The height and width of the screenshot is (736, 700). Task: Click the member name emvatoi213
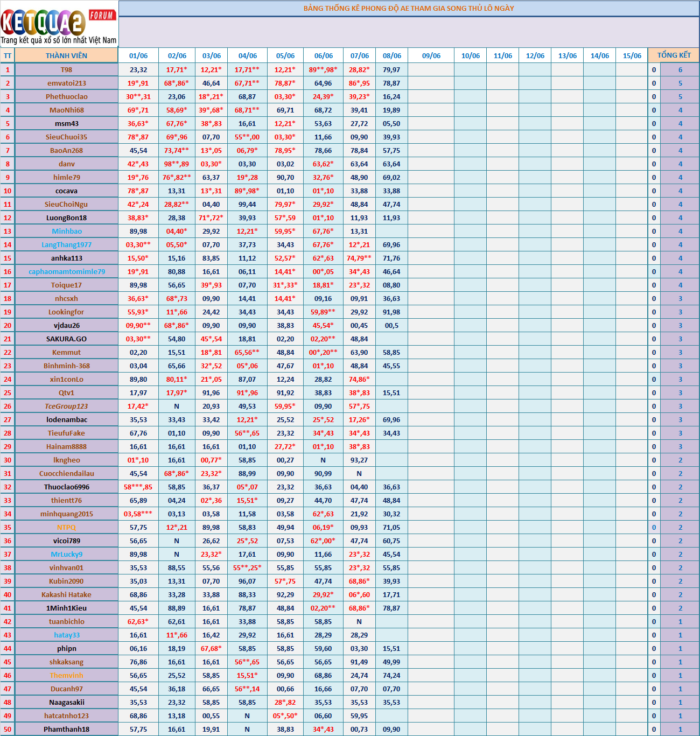(x=66, y=83)
